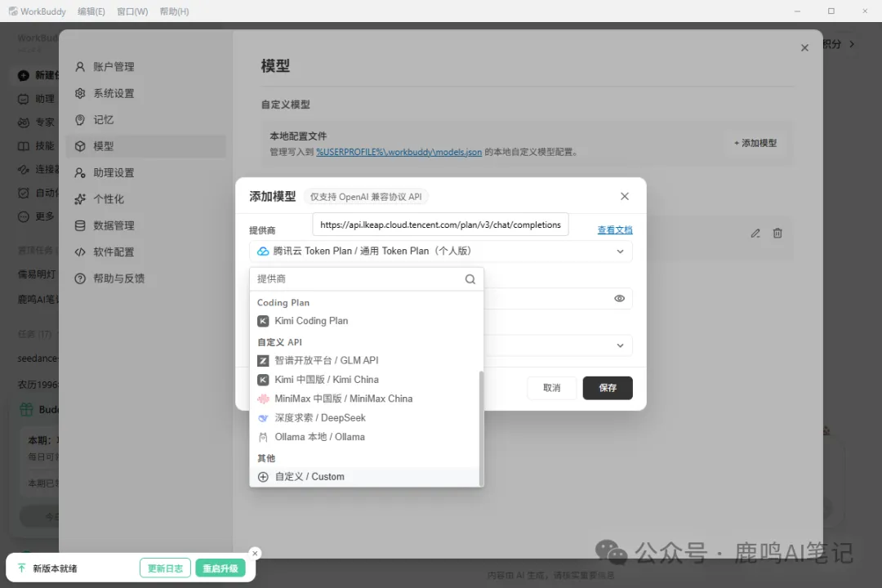Click the Tencent Cloud logo in the provider field

[x=263, y=251]
